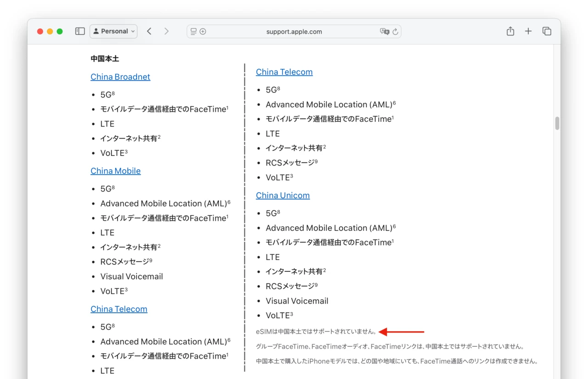Open the Personal profile dropdown

coord(113,31)
